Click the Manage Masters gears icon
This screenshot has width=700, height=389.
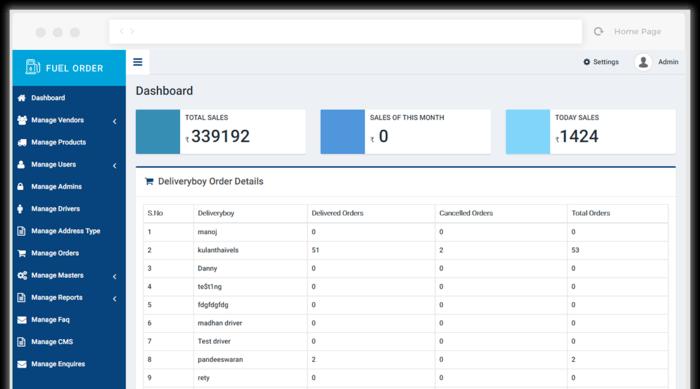pos(22,275)
